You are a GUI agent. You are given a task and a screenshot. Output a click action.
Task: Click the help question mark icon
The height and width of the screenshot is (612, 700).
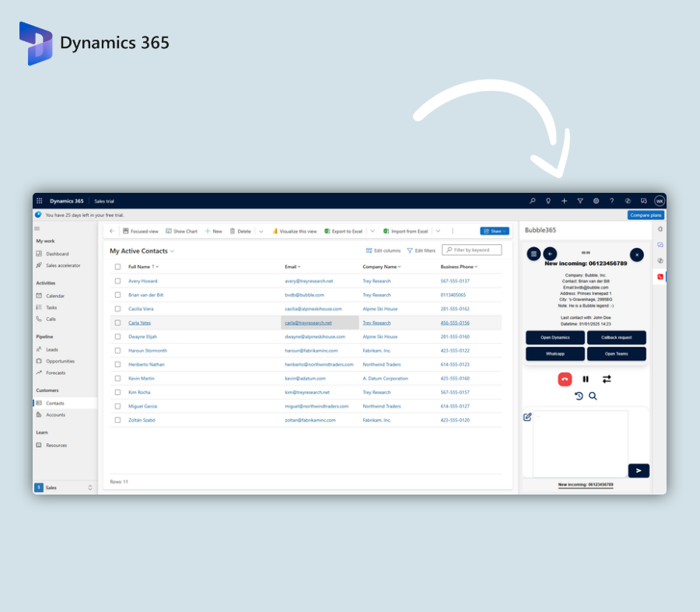pos(612,201)
